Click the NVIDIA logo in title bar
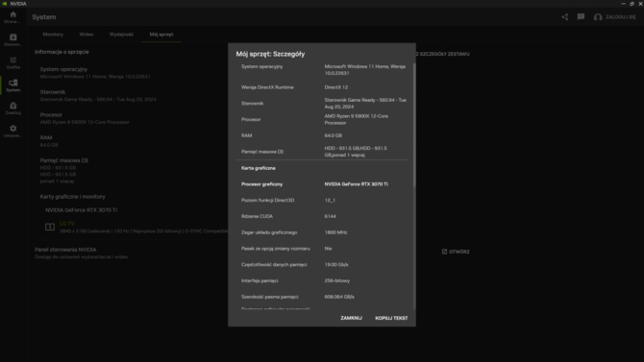644x362 pixels. [x=5, y=4]
